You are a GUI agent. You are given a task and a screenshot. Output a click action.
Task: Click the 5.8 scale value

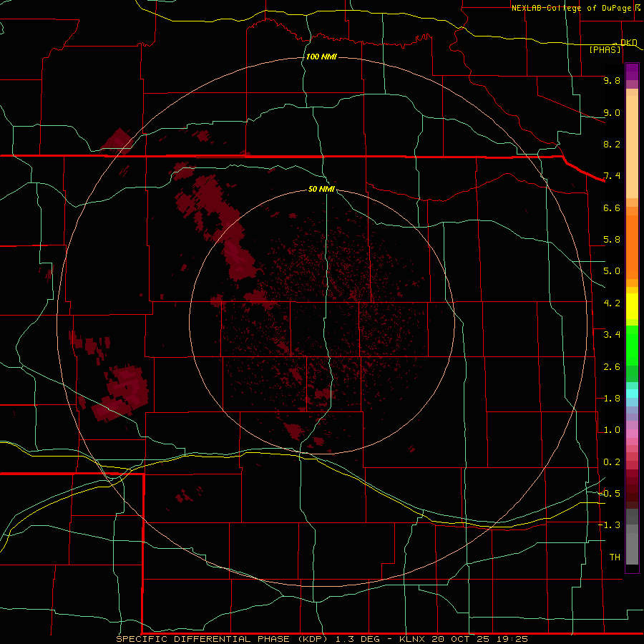[612, 240]
